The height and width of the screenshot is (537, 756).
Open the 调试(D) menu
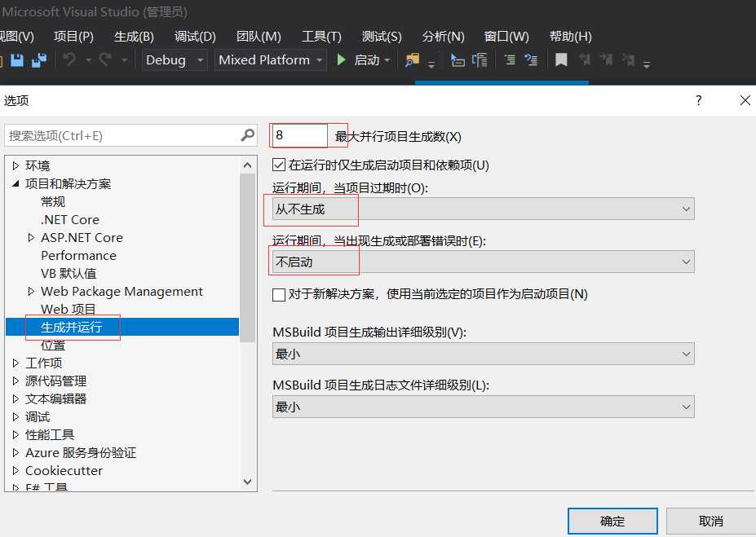pos(195,36)
